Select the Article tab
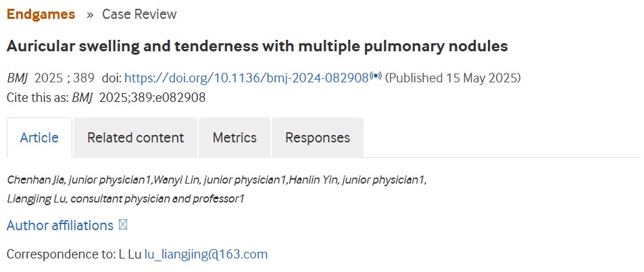The width and height of the screenshot is (644, 272). coord(39,138)
